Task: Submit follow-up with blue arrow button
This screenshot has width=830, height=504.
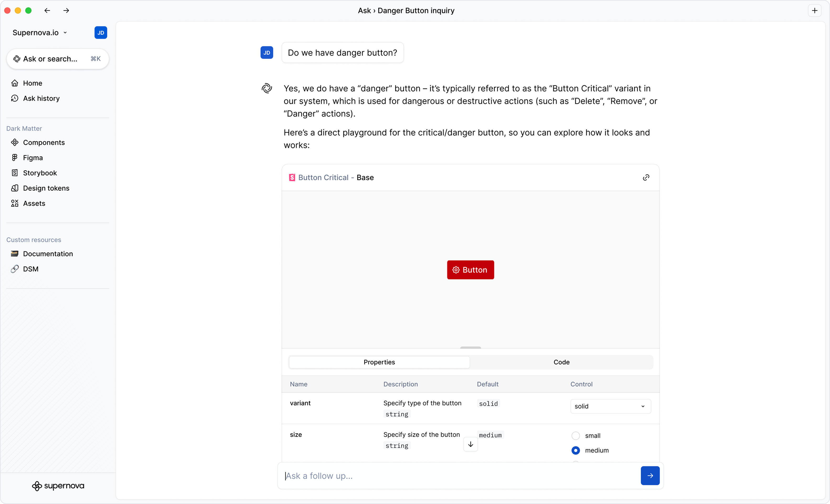Action: pyautogui.click(x=650, y=476)
